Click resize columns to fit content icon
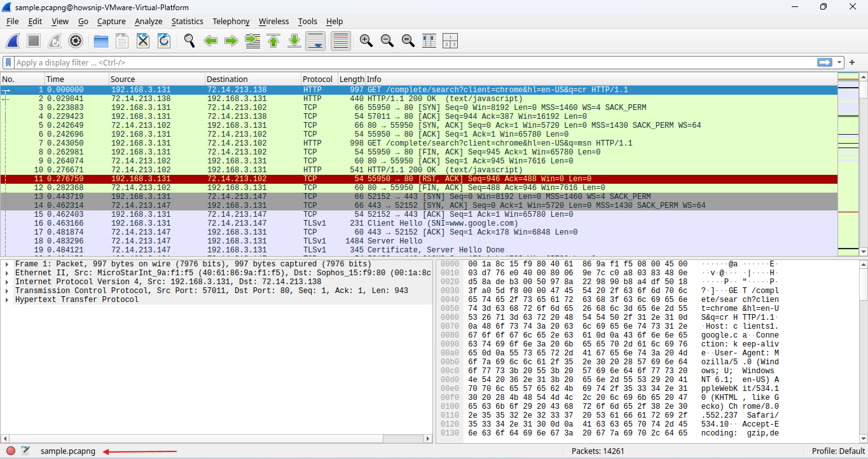Screen dimensions: 868x459 pyautogui.click(x=429, y=41)
